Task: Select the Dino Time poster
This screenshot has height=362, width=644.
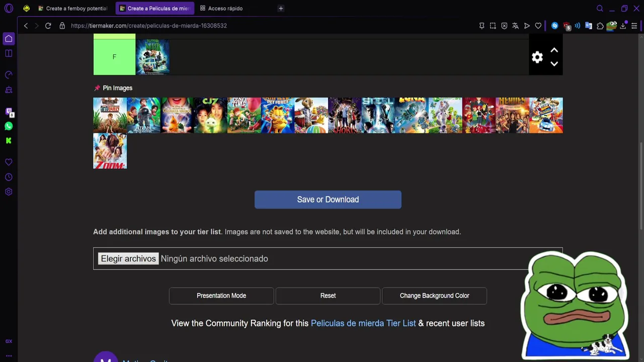Action: (244, 116)
